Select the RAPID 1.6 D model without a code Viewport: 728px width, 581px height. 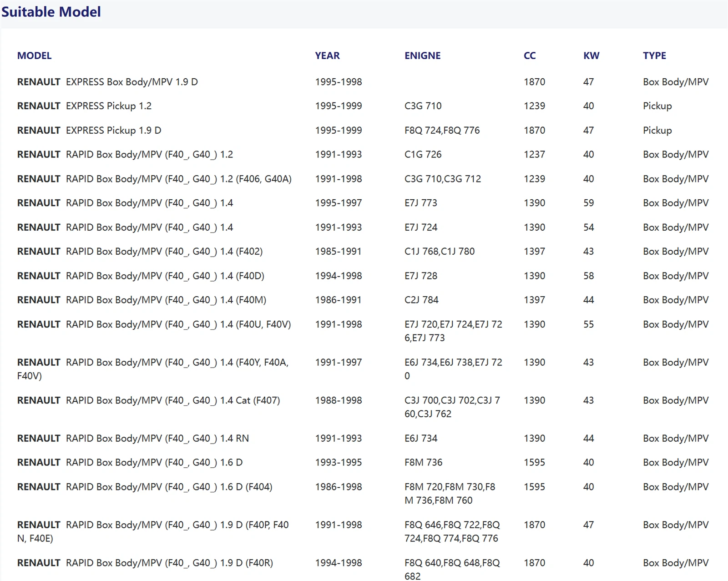click(130, 463)
